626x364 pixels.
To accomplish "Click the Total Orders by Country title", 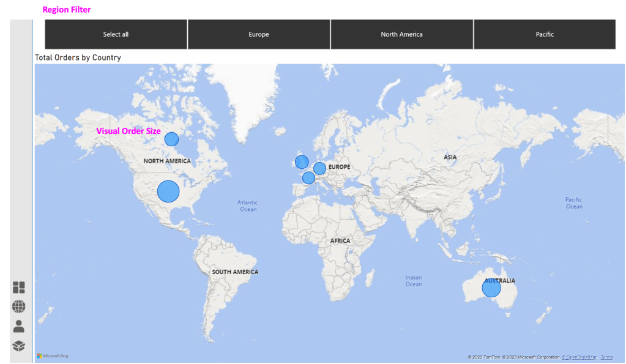I will click(78, 58).
